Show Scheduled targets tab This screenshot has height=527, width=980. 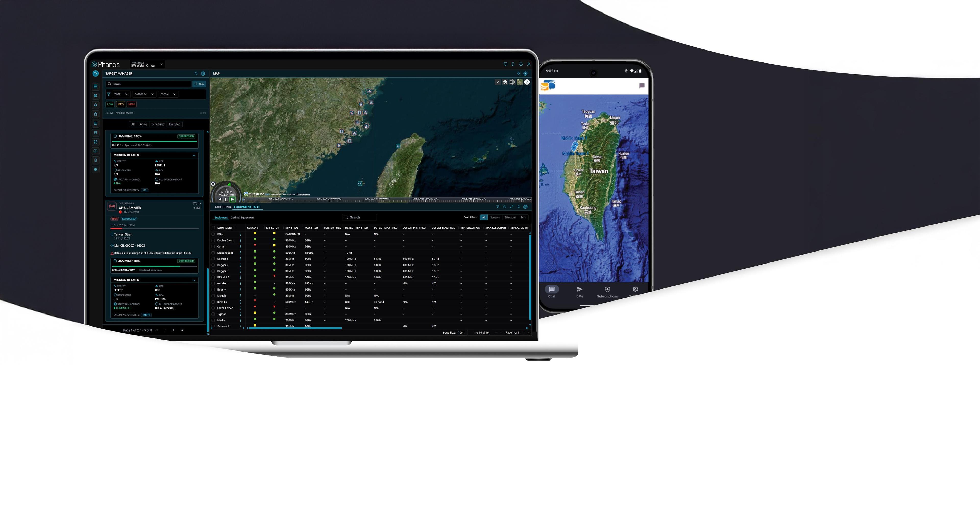[x=158, y=124]
